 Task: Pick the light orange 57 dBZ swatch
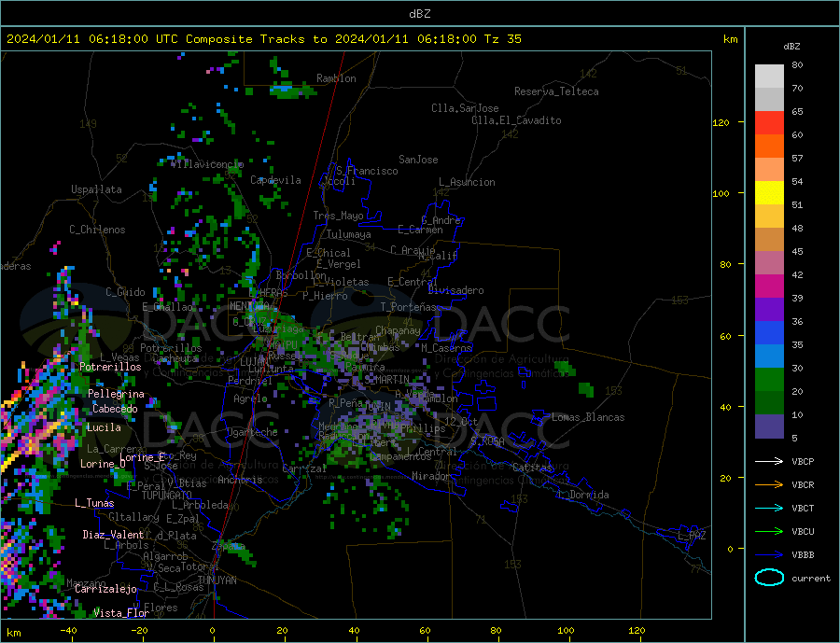tap(769, 169)
